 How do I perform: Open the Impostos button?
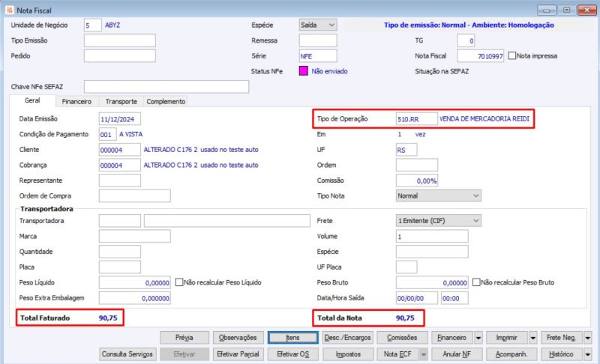(348, 354)
